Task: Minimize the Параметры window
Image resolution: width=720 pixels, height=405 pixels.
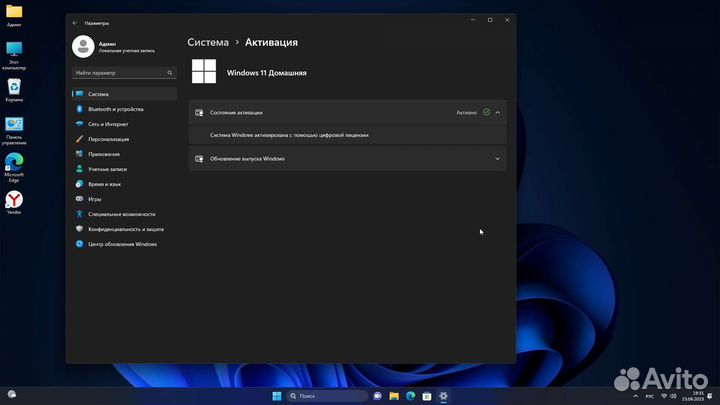Action: [473, 20]
